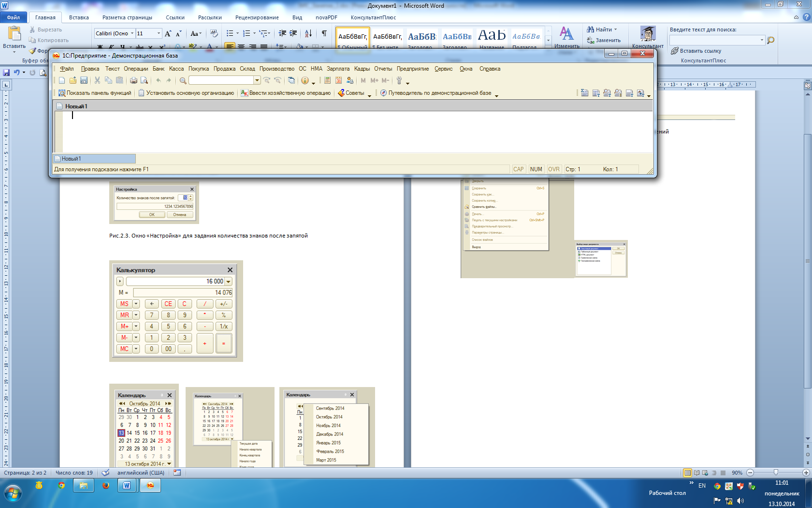Click the wrench settings icon in 1C toolbar
812x508 pixels.
[399, 80]
